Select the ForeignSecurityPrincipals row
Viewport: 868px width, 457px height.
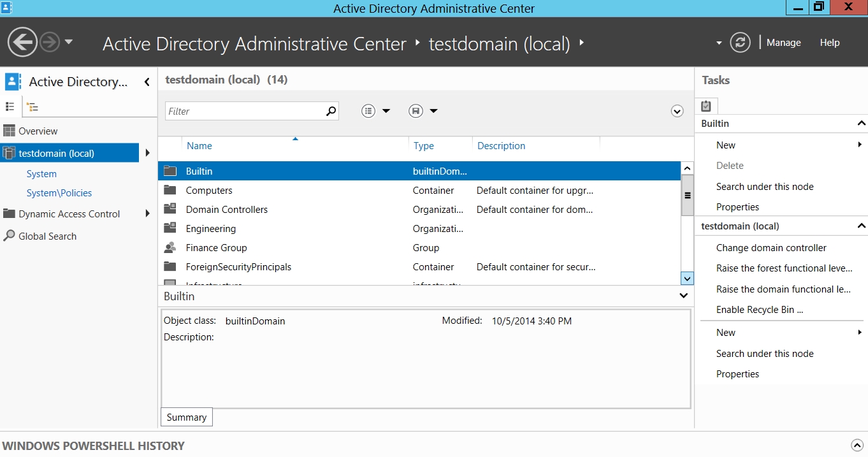click(x=419, y=267)
